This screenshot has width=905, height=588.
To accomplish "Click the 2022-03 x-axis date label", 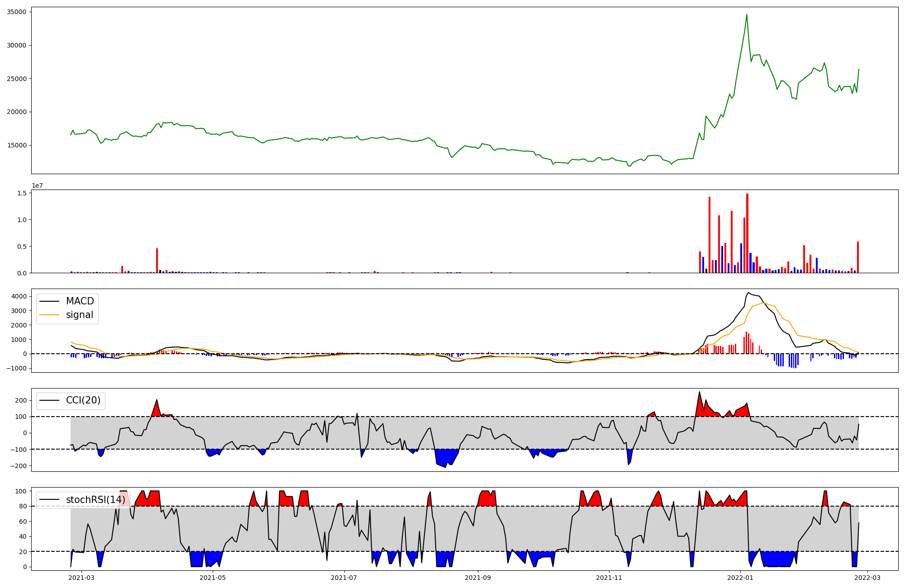I will pos(867,578).
